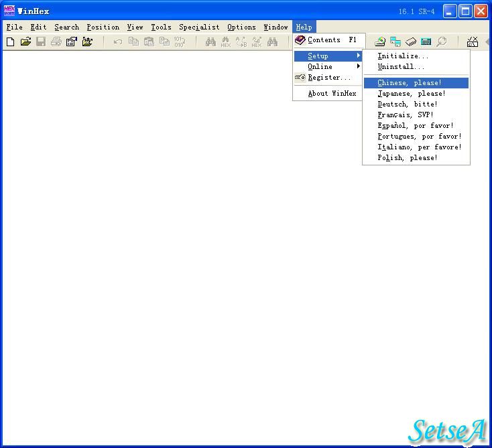Close the WinHex window
This screenshot has height=448, width=492.
(x=481, y=11)
